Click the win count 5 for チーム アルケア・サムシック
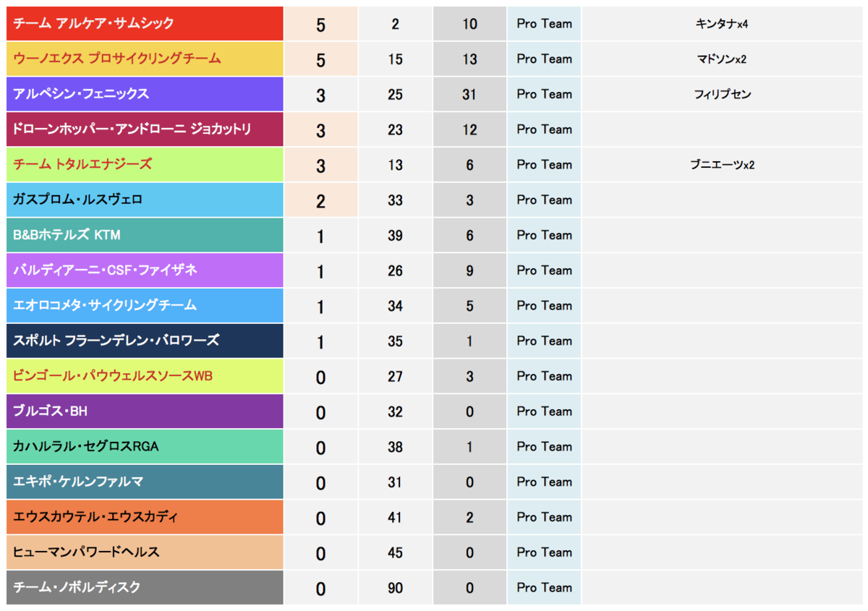The width and height of the screenshot is (868, 611). [x=320, y=25]
